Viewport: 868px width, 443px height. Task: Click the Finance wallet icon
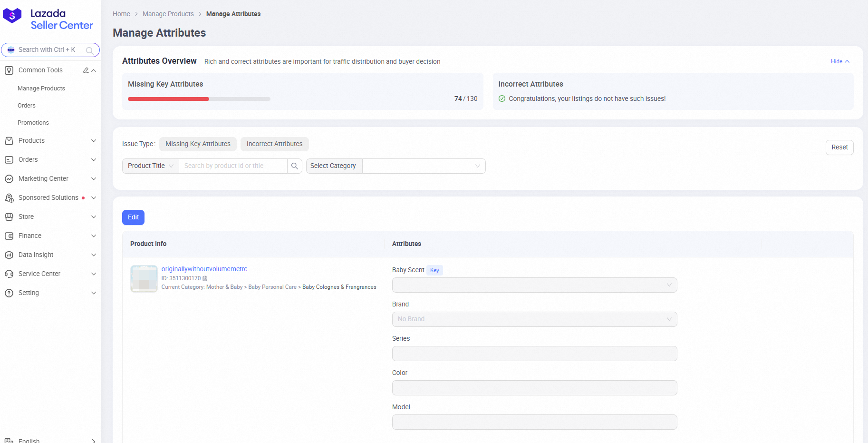coord(9,236)
